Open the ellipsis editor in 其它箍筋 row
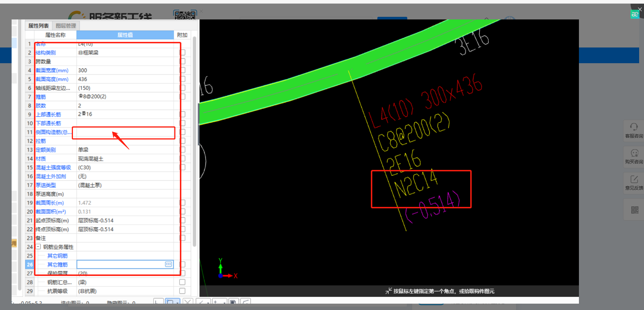The image size is (644, 310). (168, 264)
